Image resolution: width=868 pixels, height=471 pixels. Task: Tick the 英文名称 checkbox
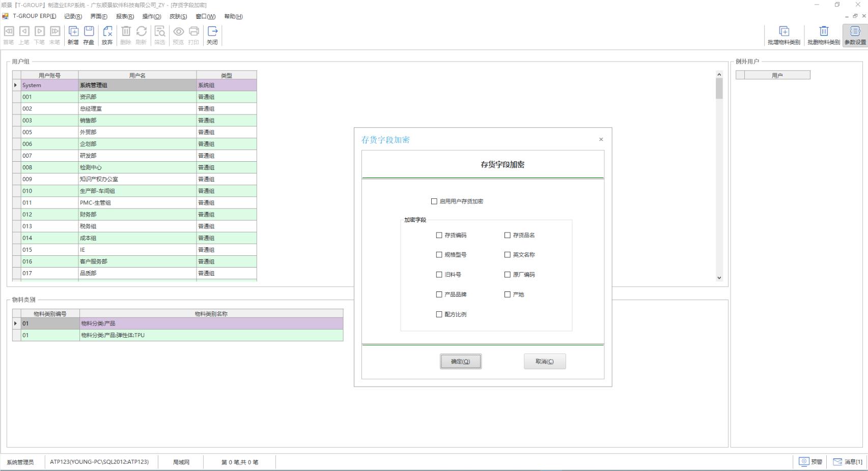tap(508, 255)
